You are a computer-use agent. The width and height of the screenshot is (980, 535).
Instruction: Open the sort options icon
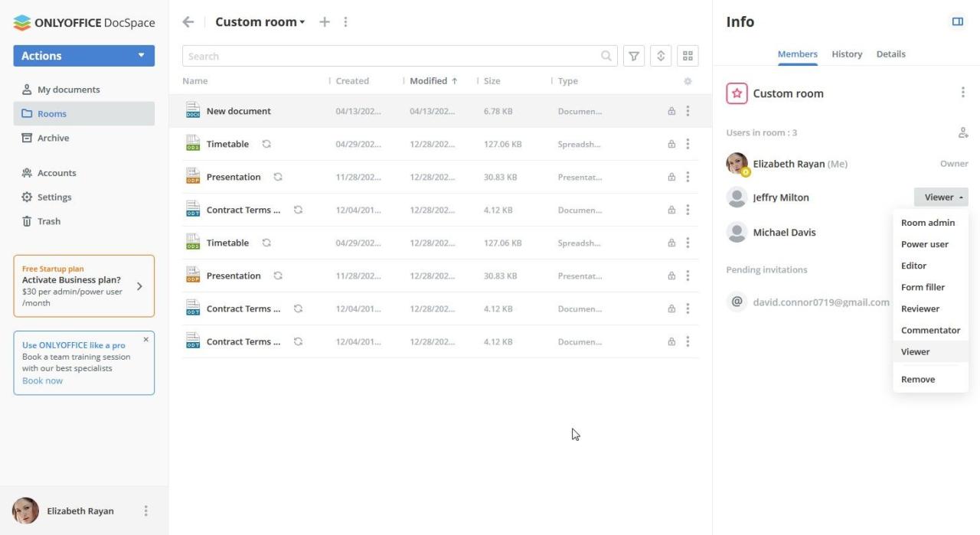(661, 56)
